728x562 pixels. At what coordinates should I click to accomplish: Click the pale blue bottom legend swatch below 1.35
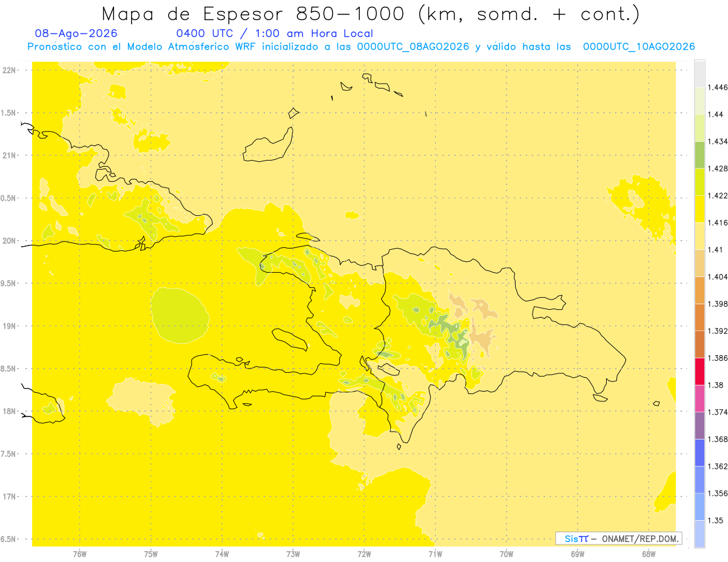(699, 534)
